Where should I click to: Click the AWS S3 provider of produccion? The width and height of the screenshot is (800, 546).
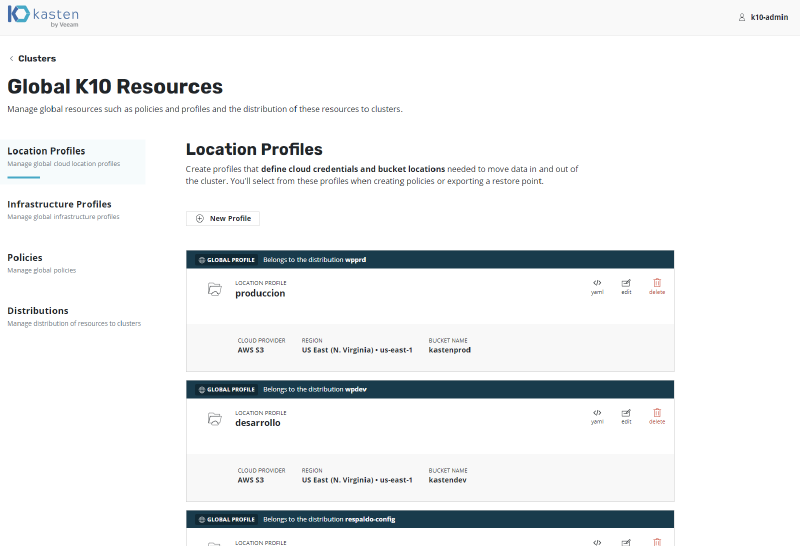[251, 350]
